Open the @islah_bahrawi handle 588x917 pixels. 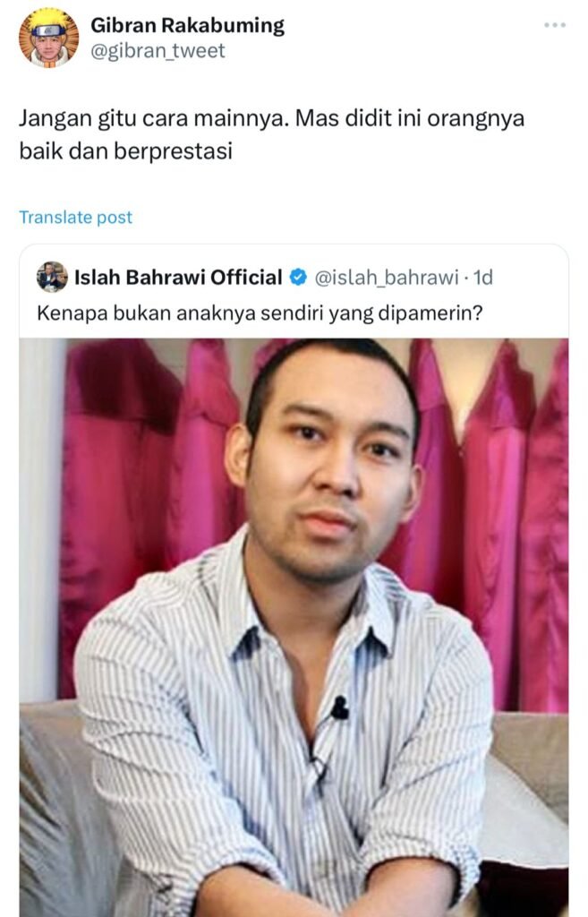coord(387,278)
